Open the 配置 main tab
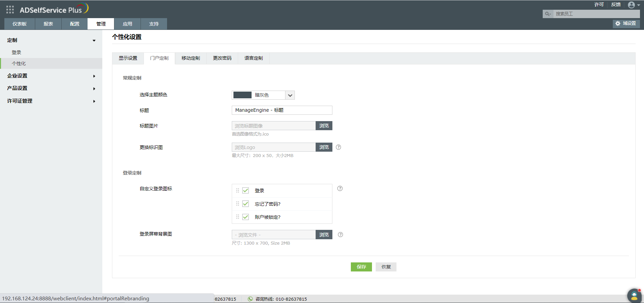The height and width of the screenshot is (303, 644). [74, 24]
